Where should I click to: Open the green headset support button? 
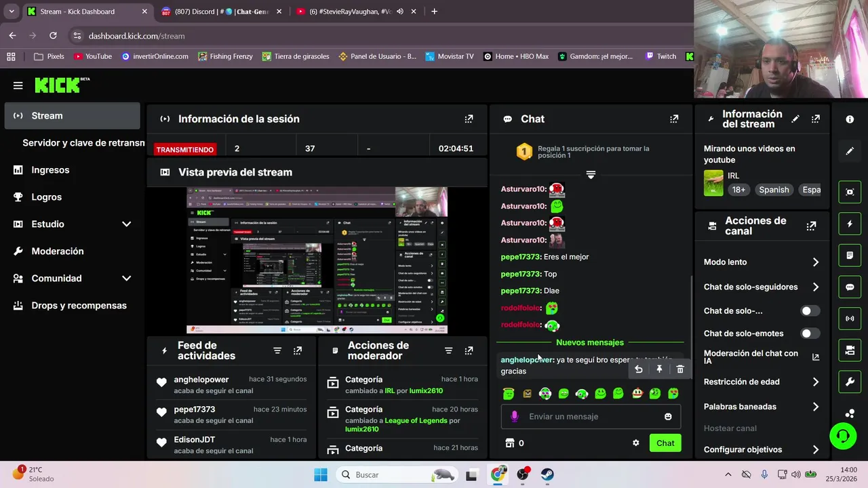(x=843, y=436)
